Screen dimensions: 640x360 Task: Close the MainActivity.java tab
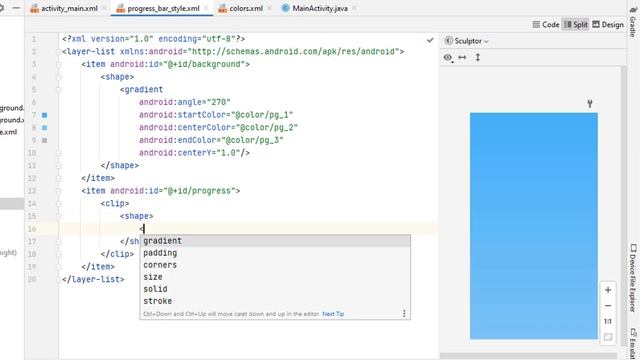(x=354, y=8)
